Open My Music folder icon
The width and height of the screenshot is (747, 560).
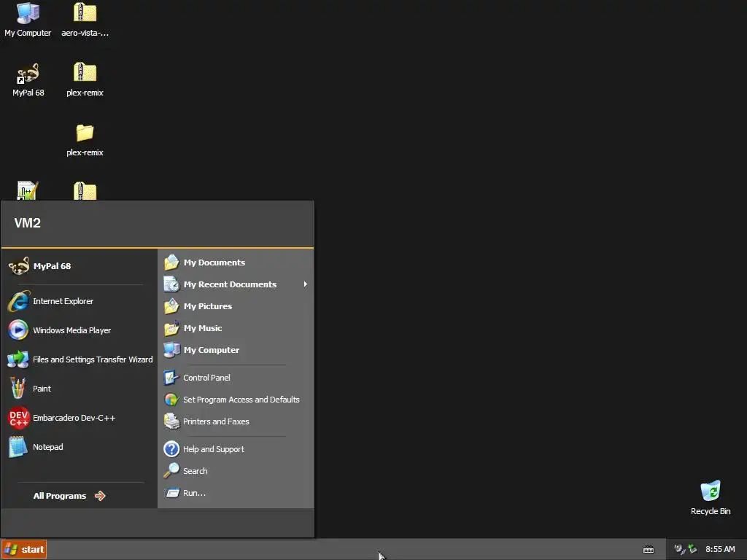point(171,328)
